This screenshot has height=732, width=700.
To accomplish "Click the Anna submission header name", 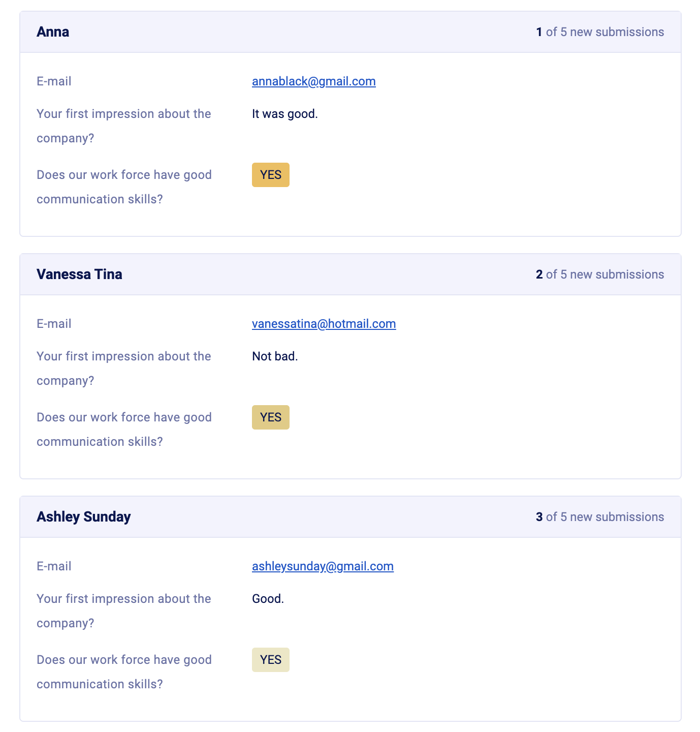I will [x=53, y=32].
